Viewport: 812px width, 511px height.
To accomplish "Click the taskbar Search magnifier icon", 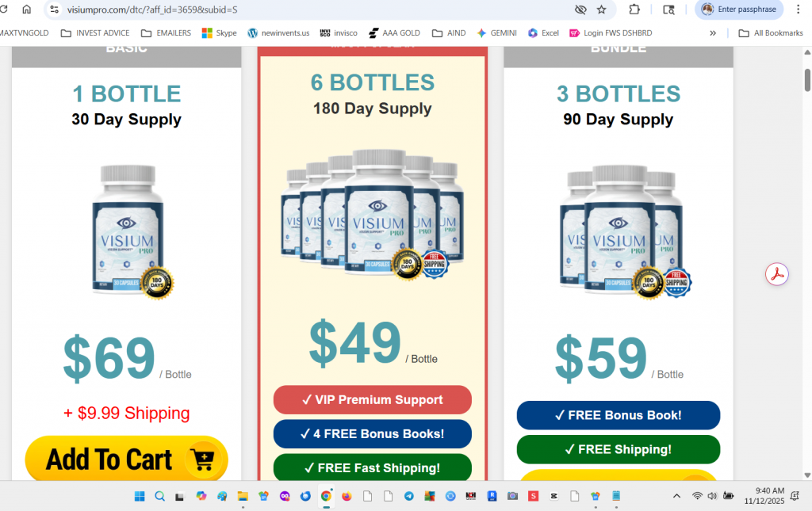I will (x=160, y=496).
